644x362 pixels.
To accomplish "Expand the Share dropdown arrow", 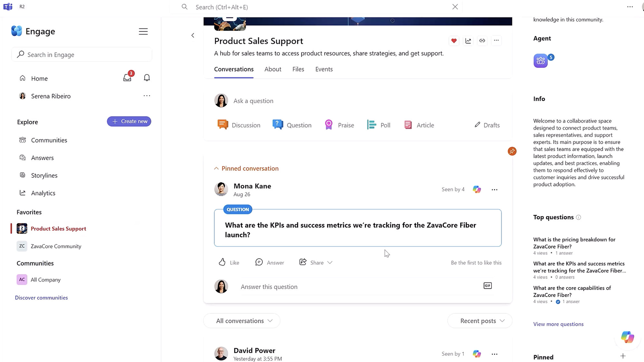I will 330,263.
